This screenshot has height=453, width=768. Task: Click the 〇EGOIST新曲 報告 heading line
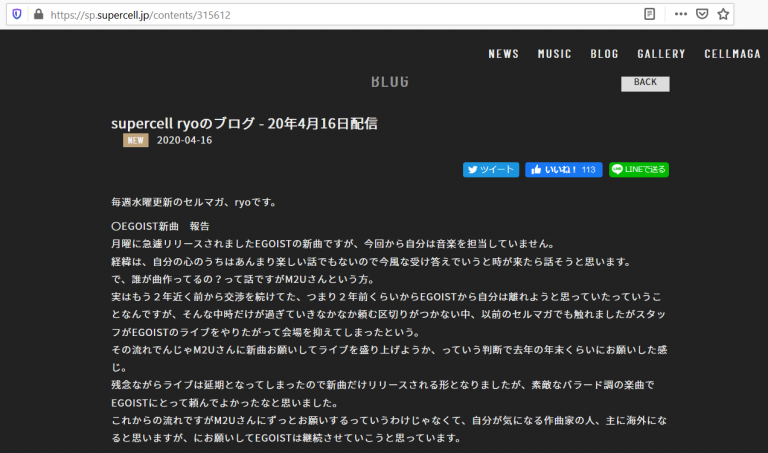coord(161,226)
